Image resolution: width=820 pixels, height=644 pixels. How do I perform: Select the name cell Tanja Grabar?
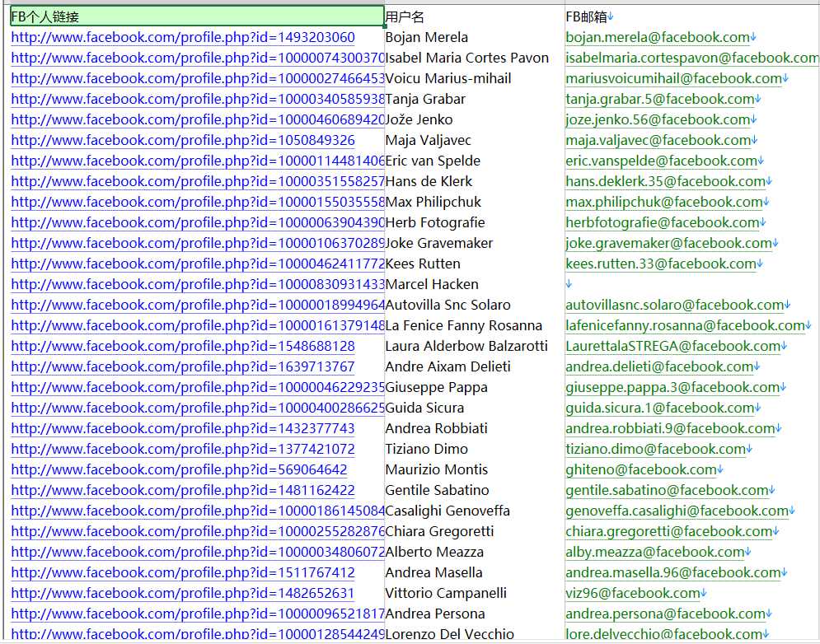click(425, 99)
